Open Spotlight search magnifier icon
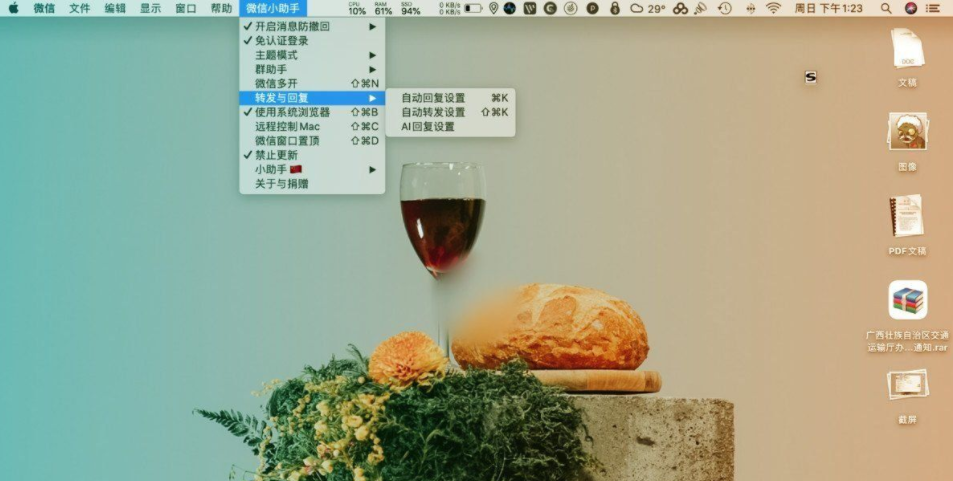 click(x=886, y=8)
